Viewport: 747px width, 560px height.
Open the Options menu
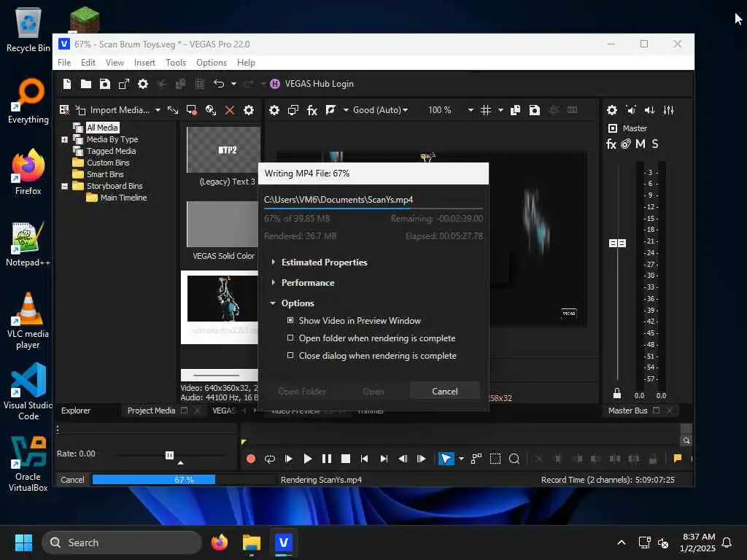(x=212, y=63)
